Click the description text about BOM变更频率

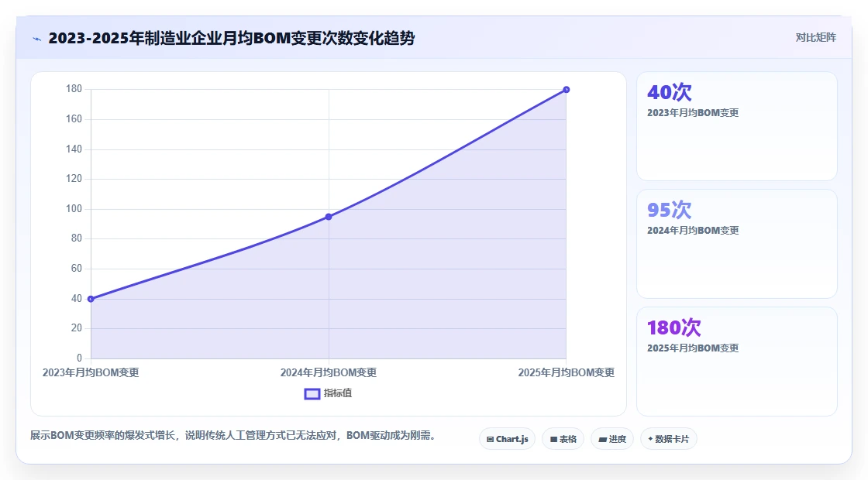[236, 436]
